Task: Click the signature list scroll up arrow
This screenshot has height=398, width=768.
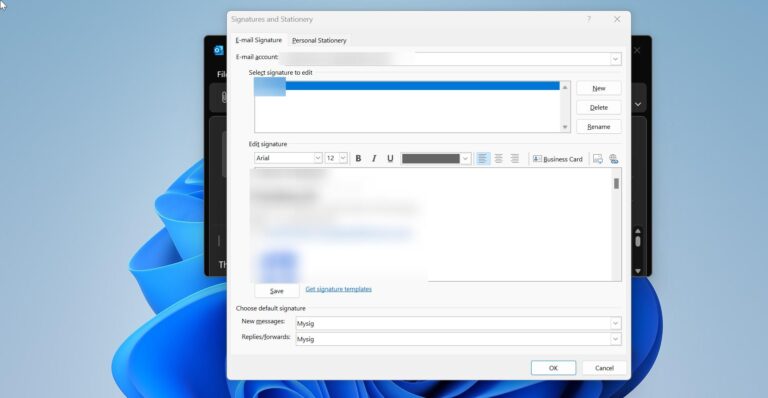Action: pos(565,87)
